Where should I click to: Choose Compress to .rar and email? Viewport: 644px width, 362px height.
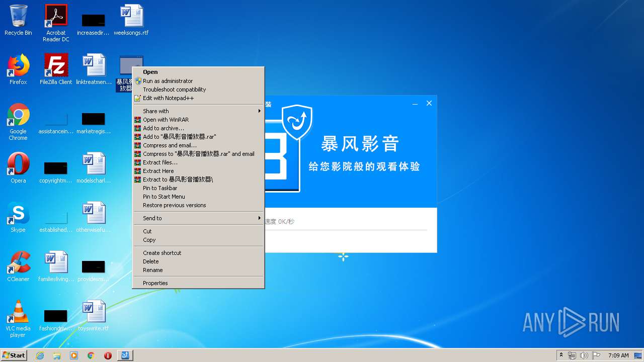(198, 154)
